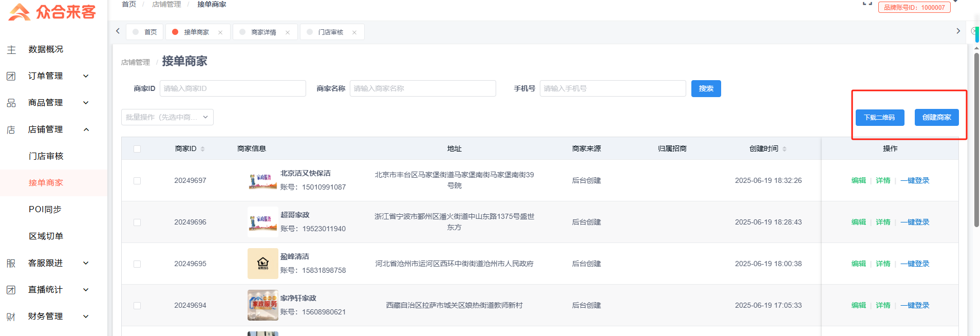Switch to the 首页 tab

[145, 32]
